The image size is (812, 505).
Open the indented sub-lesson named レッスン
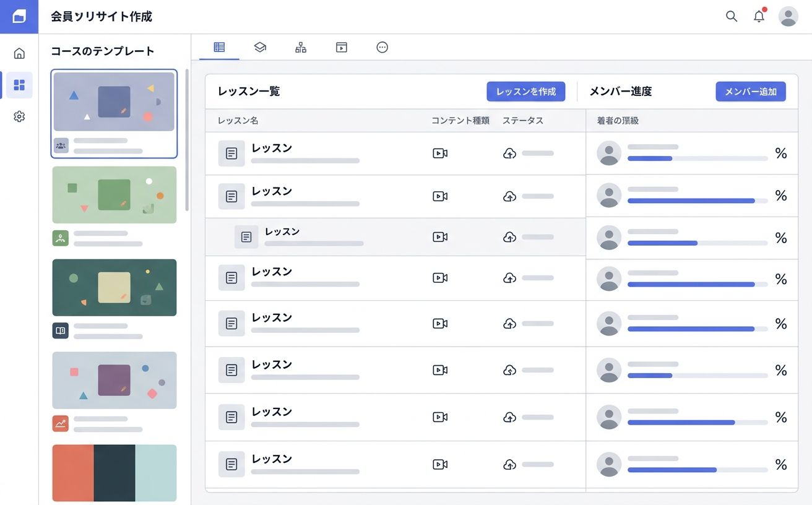coord(282,231)
